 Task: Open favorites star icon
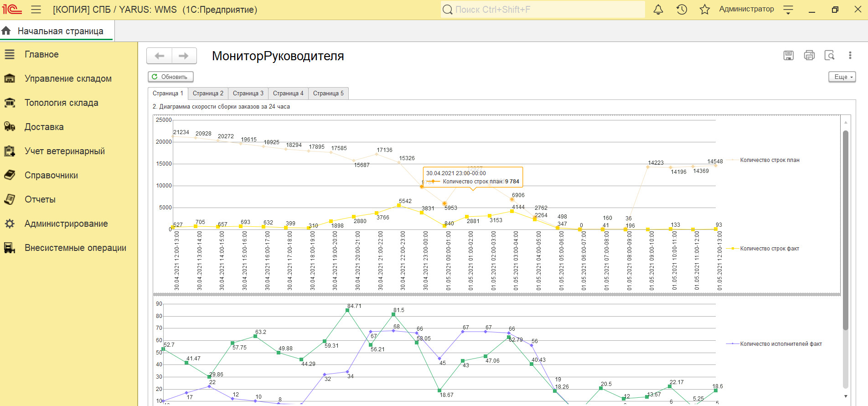pyautogui.click(x=705, y=10)
